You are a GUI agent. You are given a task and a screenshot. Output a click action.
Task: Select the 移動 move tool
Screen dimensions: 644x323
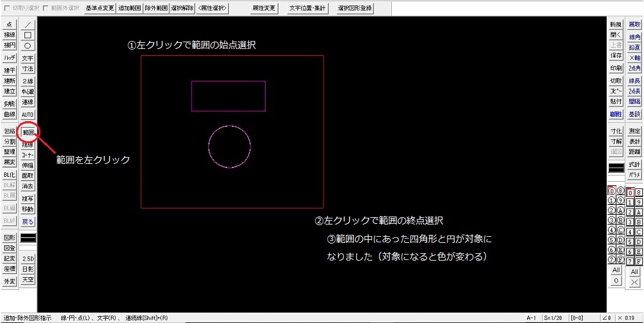28,209
